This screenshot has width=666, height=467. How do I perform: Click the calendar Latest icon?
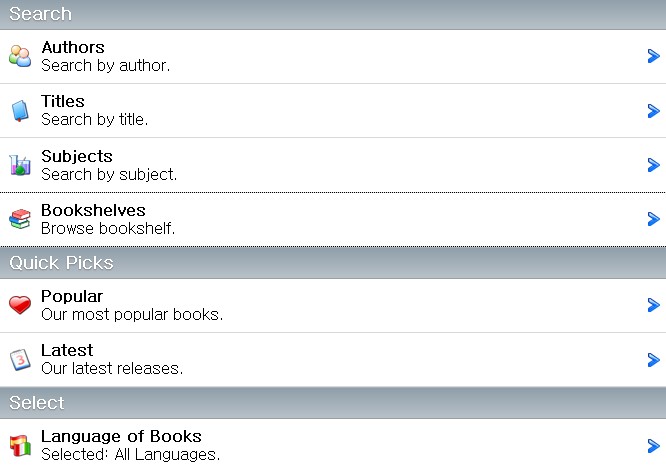20,360
